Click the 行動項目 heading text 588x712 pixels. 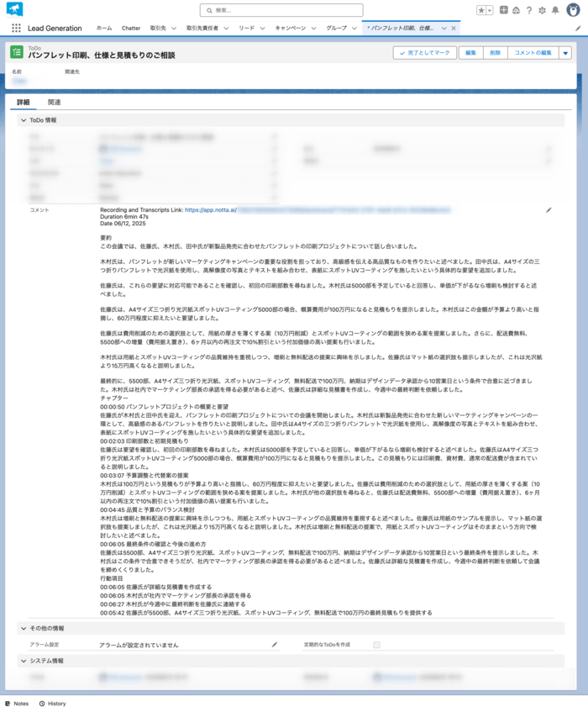[x=111, y=578]
